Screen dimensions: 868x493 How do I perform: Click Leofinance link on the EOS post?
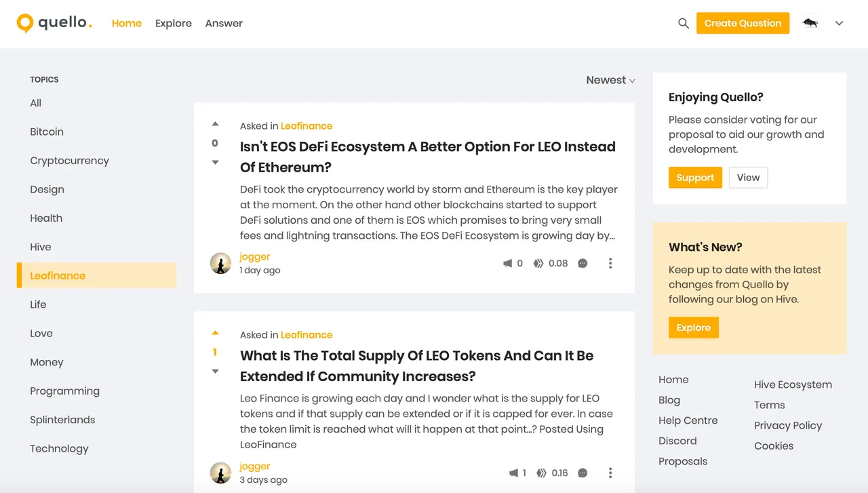point(307,126)
